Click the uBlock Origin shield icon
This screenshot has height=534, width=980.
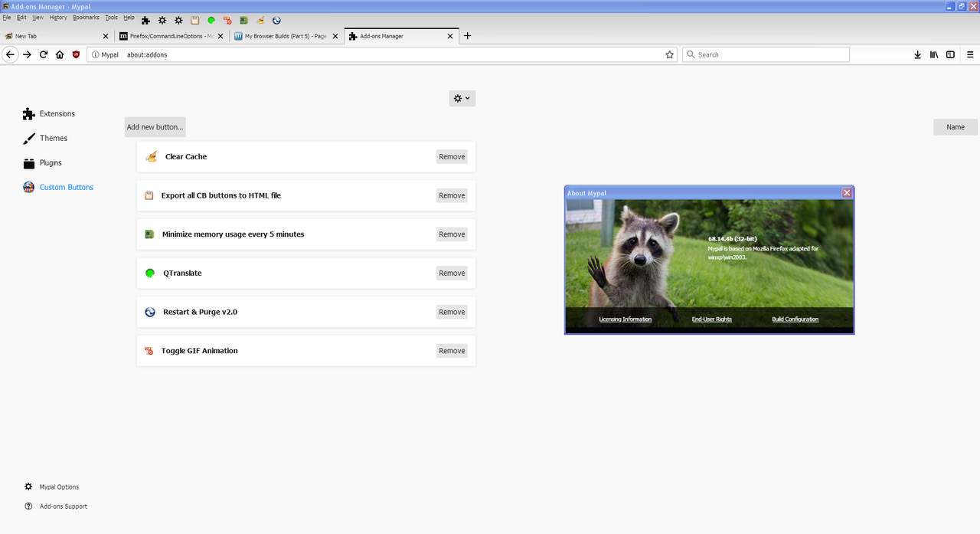point(76,54)
